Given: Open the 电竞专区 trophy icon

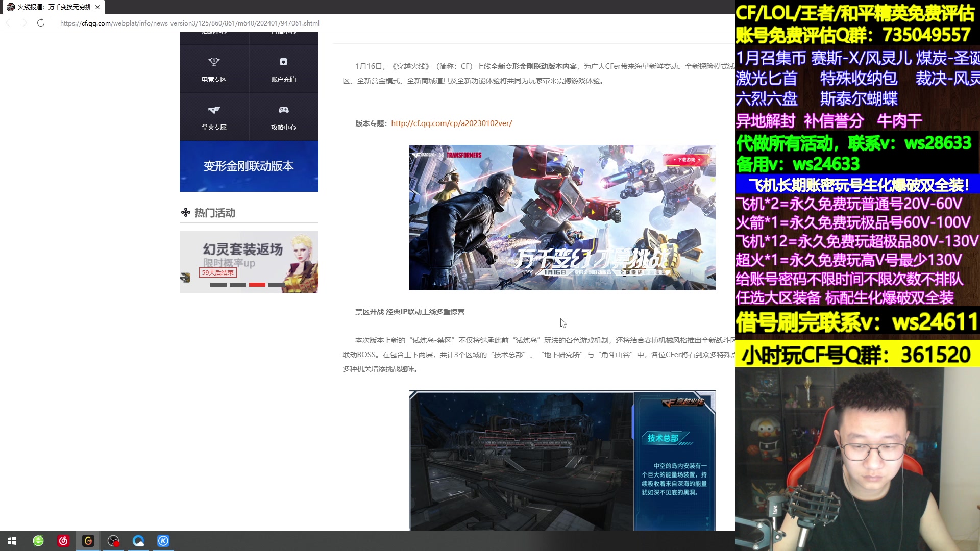Looking at the screenshot, I should (x=214, y=62).
